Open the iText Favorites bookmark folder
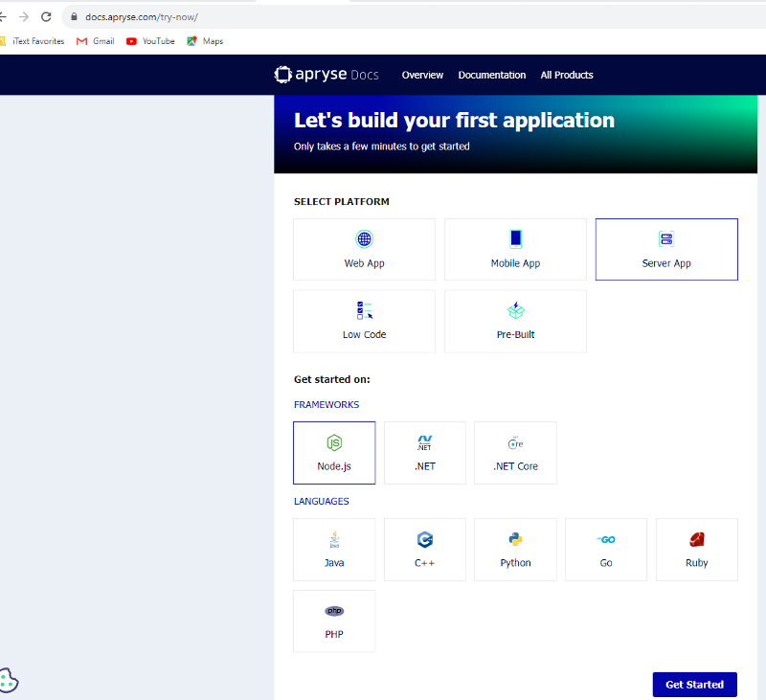Screen dimensions: 766x700 click(33, 41)
